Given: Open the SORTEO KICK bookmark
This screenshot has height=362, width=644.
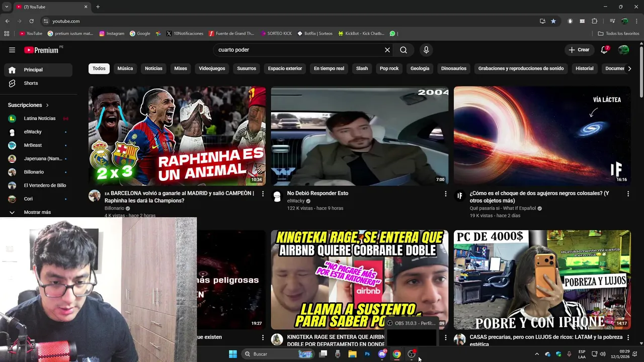Looking at the screenshot, I should point(276,34).
